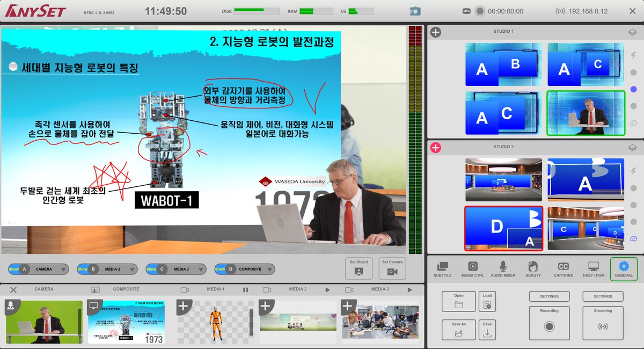Click the COMPOSITE presentation board icon
Viewport: 644px width, 349px height.
tap(96, 289)
